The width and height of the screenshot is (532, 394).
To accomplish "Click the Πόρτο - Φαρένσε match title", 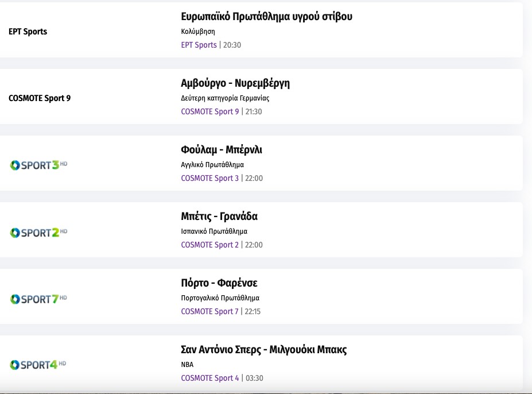I will coord(219,283).
